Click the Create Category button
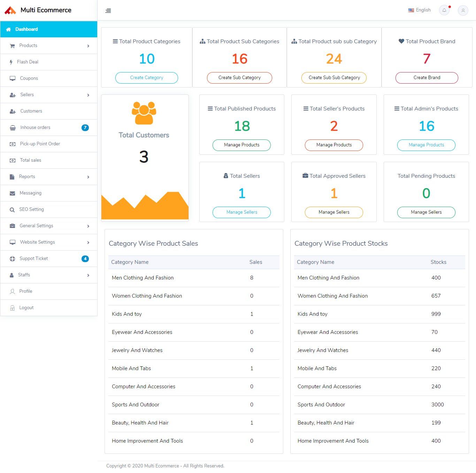This screenshot has height=473, width=476. (147, 78)
